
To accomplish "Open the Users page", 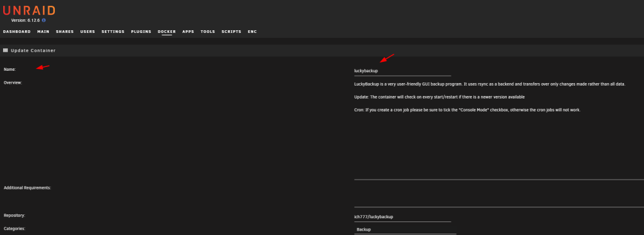I will pos(88,32).
